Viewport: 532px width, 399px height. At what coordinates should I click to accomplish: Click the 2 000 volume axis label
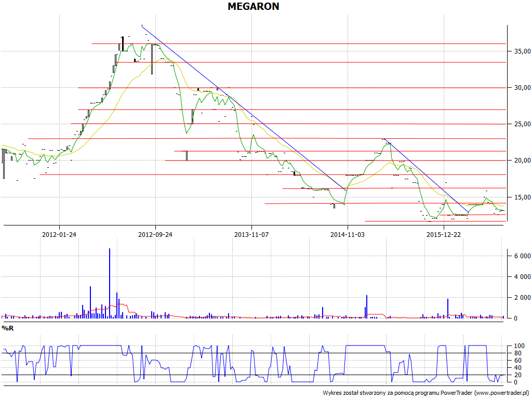point(523,298)
